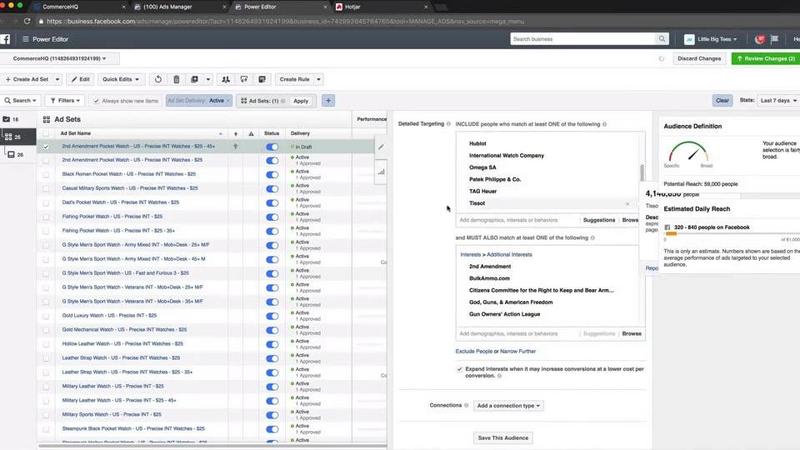Image resolution: width=800 pixels, height=450 pixels.
Task: Toggle status of Gold Luxury Watch ad set
Action: pos(272,316)
